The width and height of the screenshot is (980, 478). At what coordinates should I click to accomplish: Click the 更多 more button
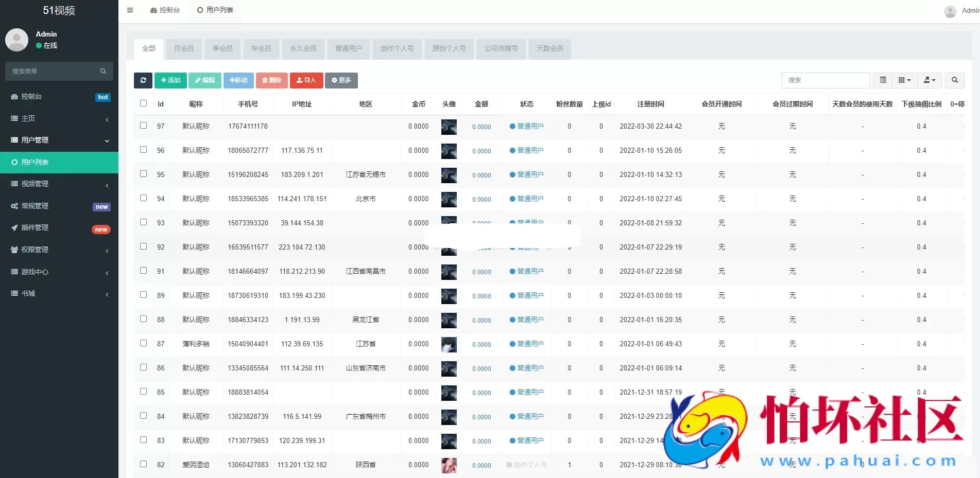tap(341, 80)
